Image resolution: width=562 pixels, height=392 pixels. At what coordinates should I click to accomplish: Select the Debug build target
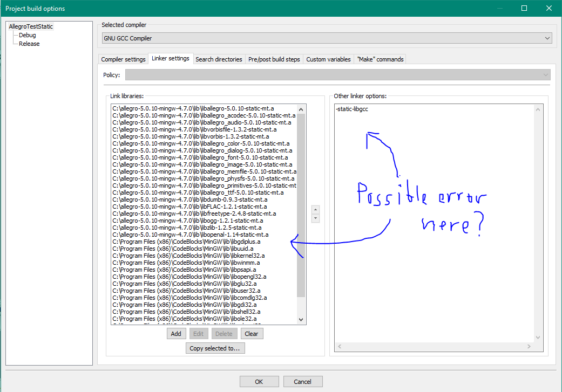coord(27,35)
